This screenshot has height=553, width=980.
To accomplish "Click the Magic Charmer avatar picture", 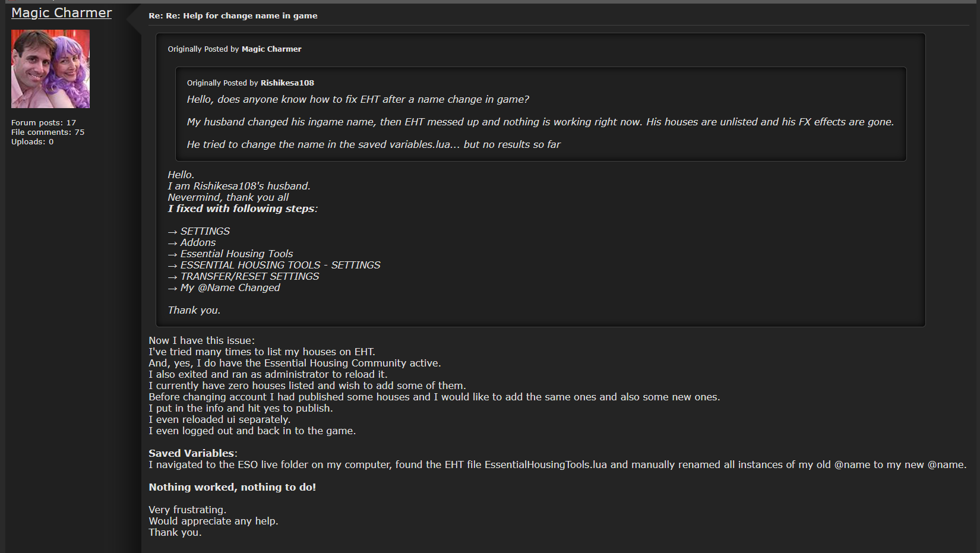I will tap(50, 69).
